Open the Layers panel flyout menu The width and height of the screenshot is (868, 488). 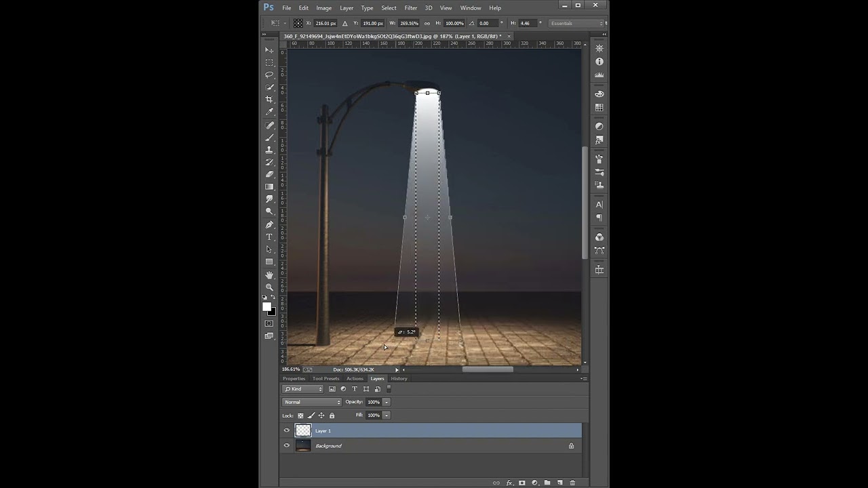click(583, 378)
